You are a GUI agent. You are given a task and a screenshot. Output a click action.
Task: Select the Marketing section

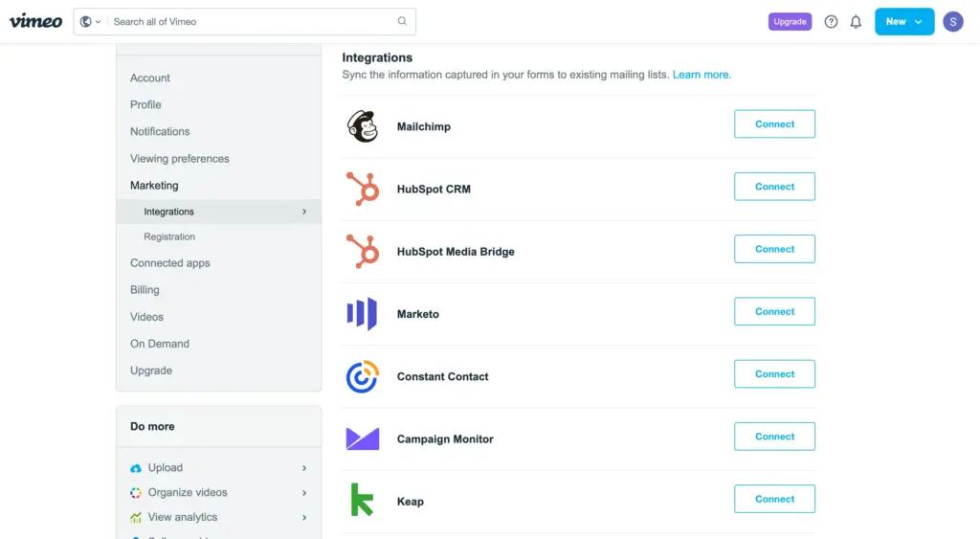point(154,185)
